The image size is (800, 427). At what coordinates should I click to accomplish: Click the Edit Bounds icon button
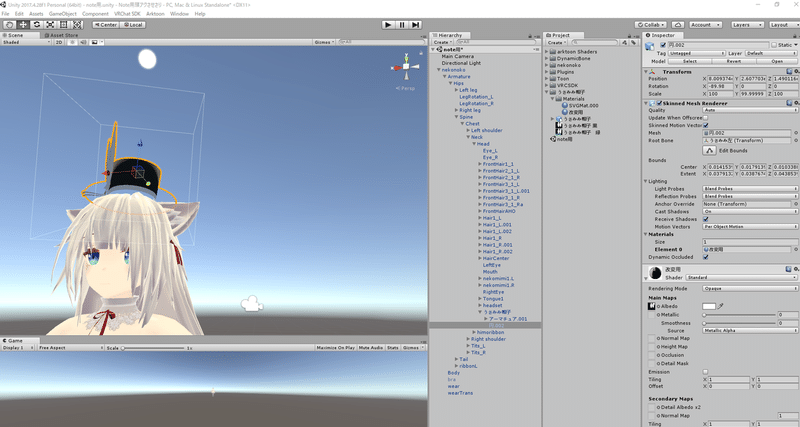point(709,150)
